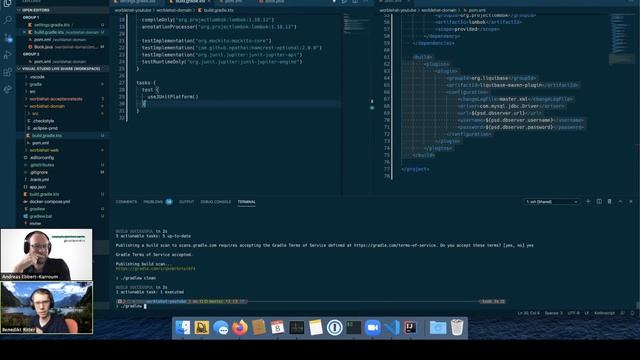This screenshot has height=360, width=640.
Task: Open the chat bubble app in the Dock
Action: [221, 328]
